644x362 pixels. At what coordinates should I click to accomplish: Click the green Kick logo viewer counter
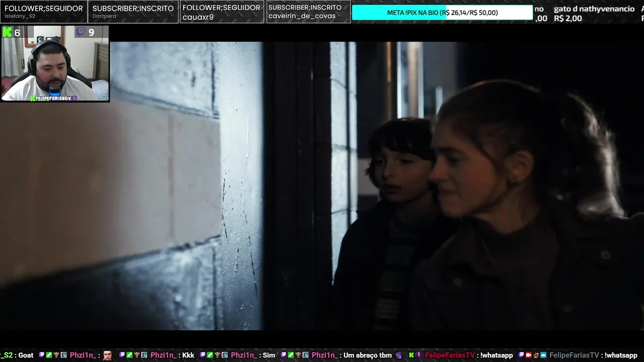click(11, 33)
